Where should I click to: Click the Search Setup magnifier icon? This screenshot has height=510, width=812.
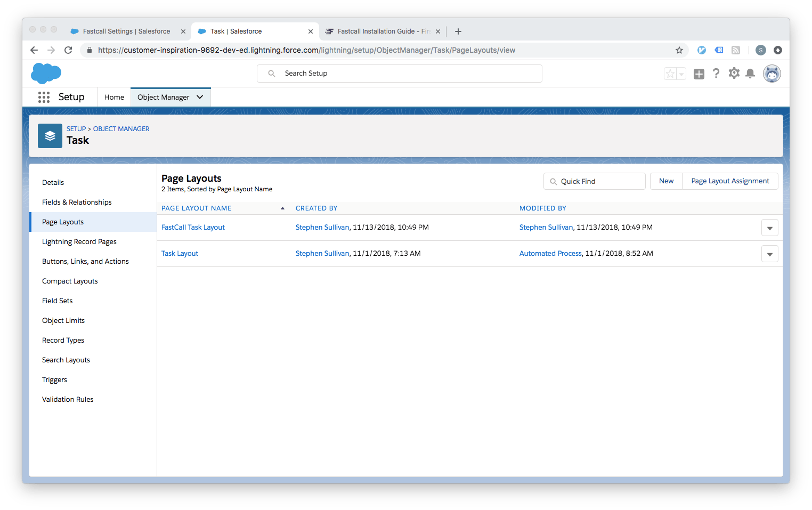coord(272,73)
